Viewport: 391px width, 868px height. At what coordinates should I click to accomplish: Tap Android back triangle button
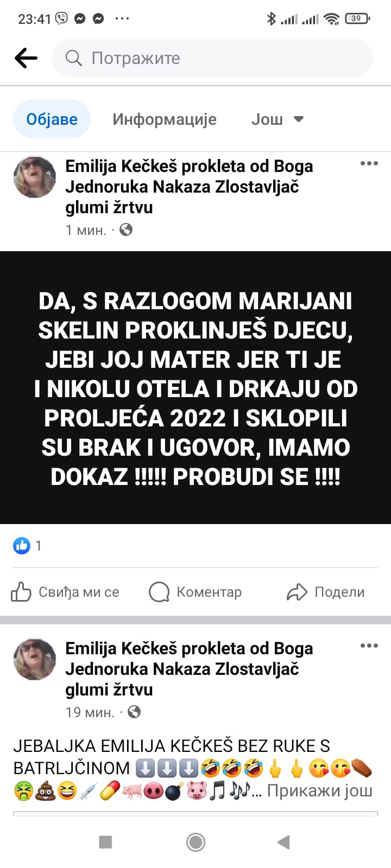coord(283,842)
